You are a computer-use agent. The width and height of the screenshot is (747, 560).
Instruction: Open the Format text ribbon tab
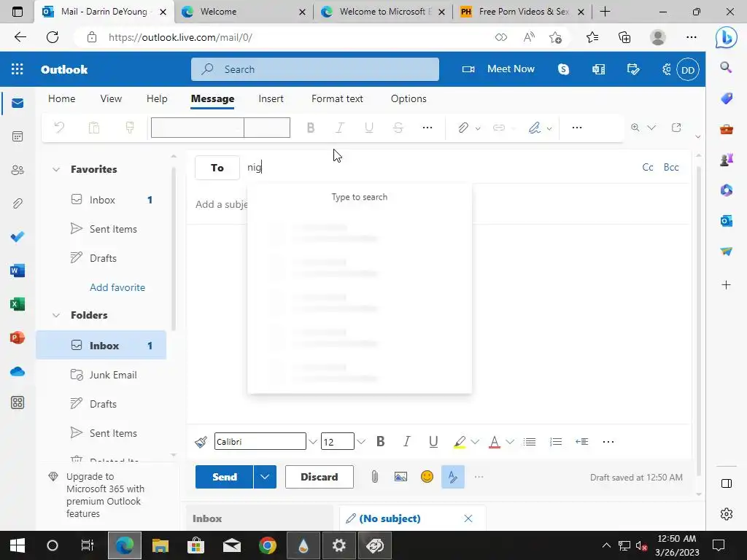pyautogui.click(x=337, y=98)
